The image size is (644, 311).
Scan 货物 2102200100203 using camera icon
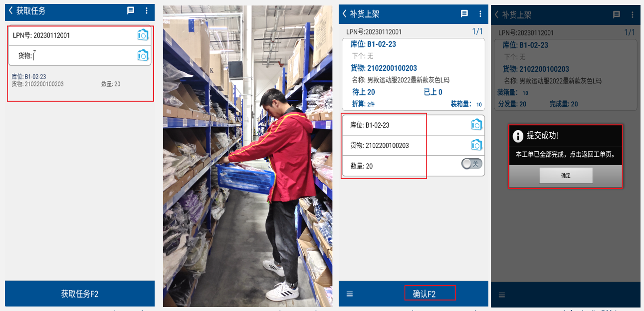[476, 145]
